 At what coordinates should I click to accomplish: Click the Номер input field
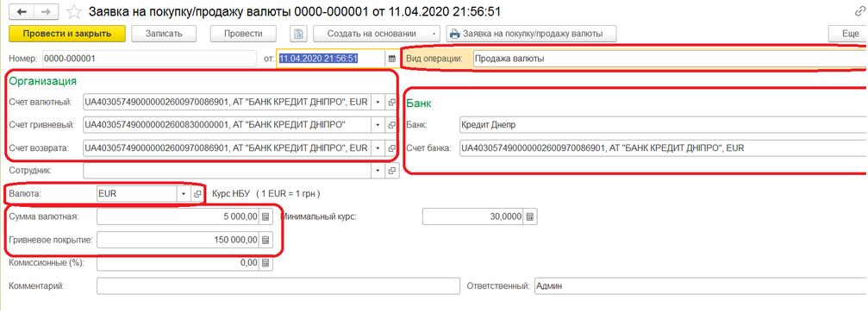point(149,59)
